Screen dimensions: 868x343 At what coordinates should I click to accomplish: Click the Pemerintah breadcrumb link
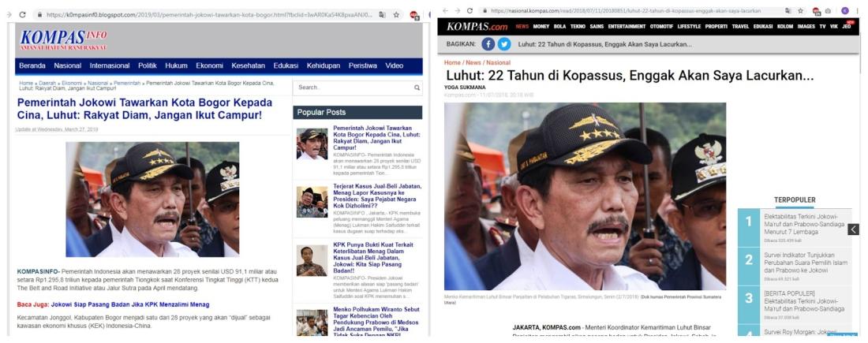127,83
